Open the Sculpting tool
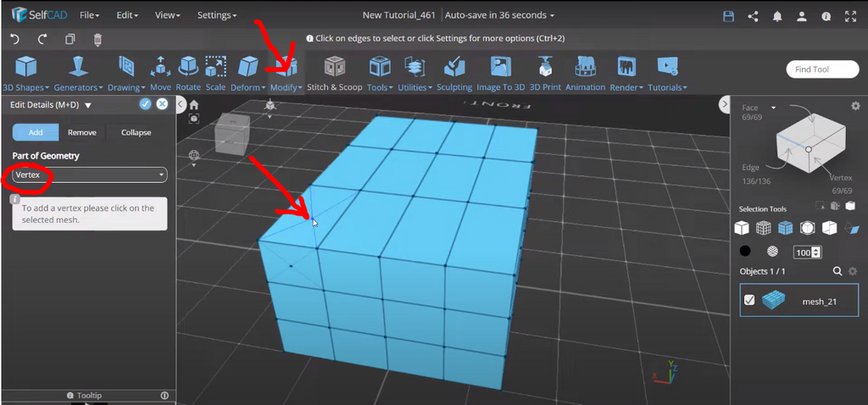 pos(454,72)
